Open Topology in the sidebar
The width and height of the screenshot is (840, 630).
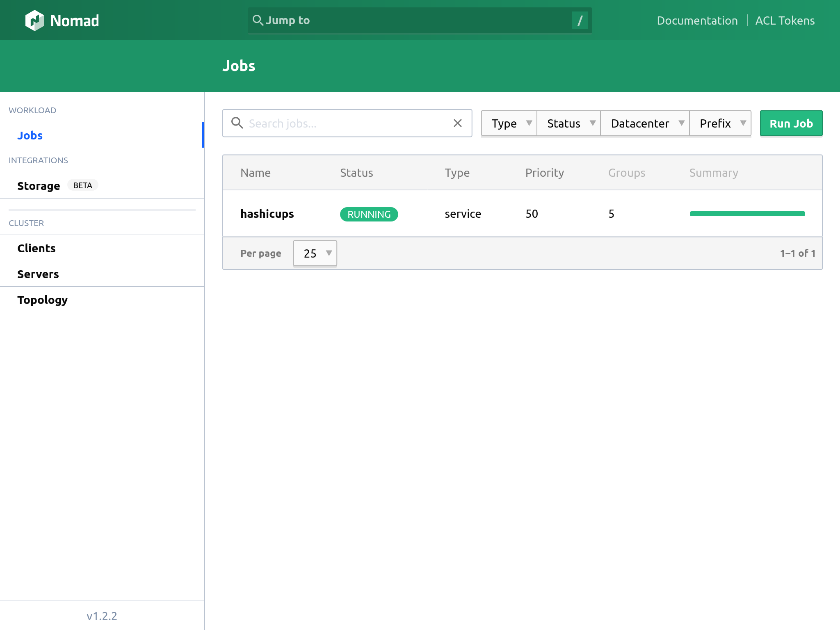(x=43, y=300)
